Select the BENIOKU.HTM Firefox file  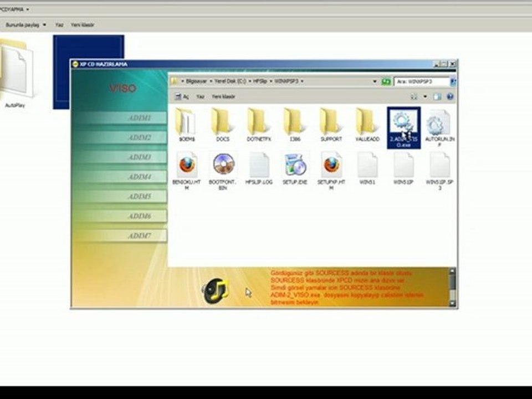pyautogui.click(x=187, y=171)
